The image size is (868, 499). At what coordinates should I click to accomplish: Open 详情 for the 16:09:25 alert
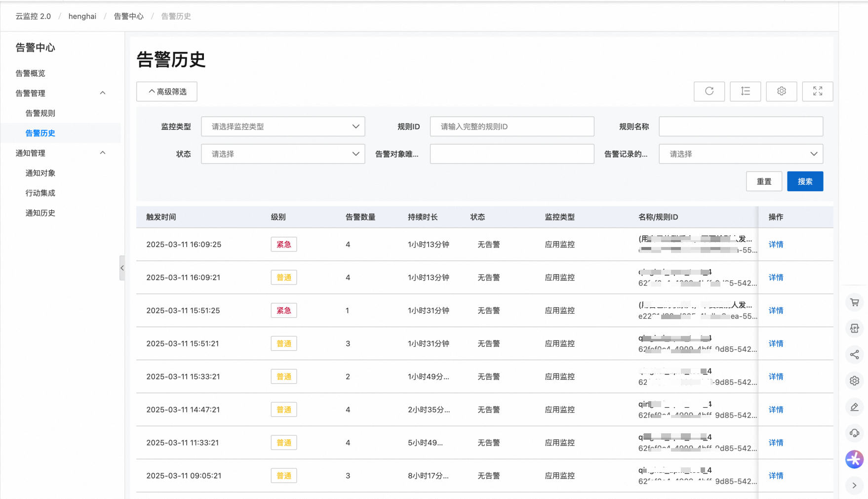776,245
